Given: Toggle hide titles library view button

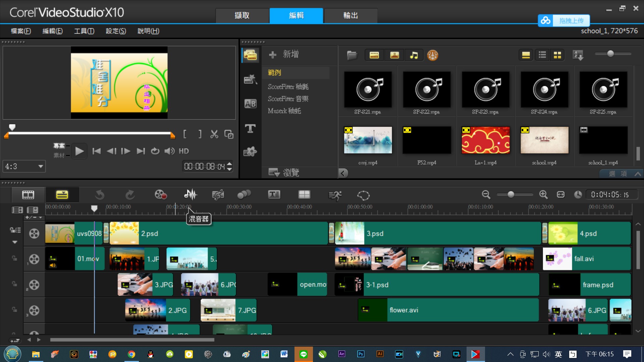Looking at the screenshot, I should [526, 55].
